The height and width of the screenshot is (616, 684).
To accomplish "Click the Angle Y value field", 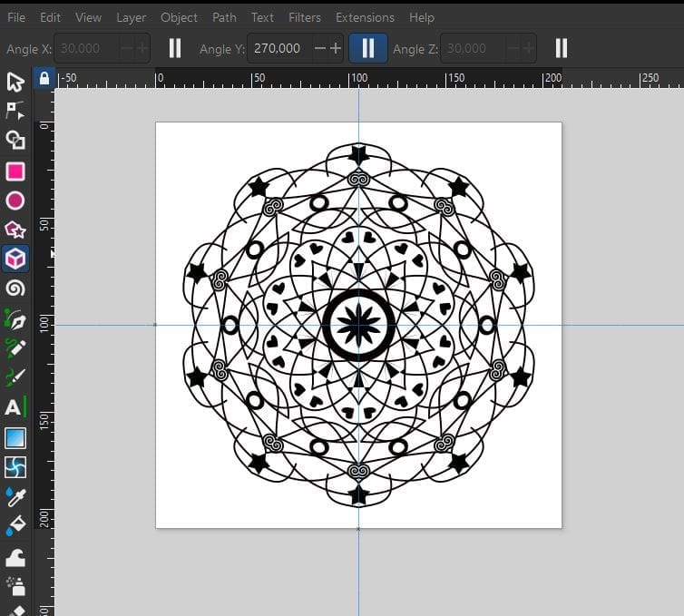I will [278, 48].
